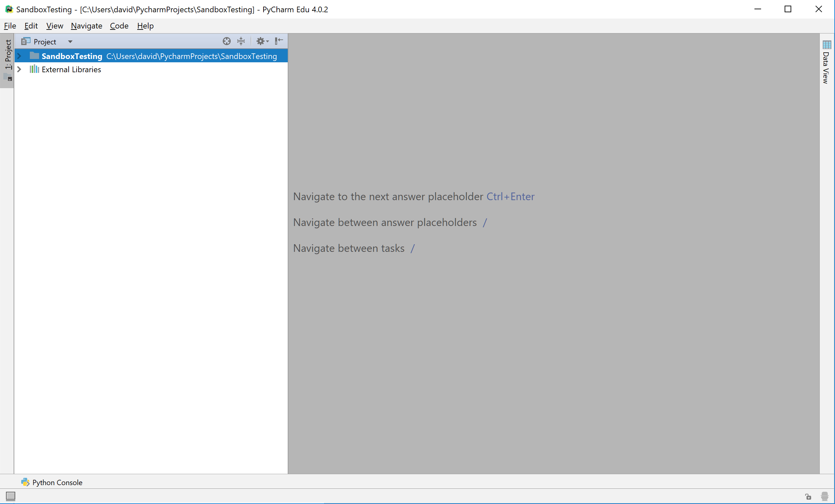Open the Help menu
This screenshot has height=504, width=835.
[146, 26]
